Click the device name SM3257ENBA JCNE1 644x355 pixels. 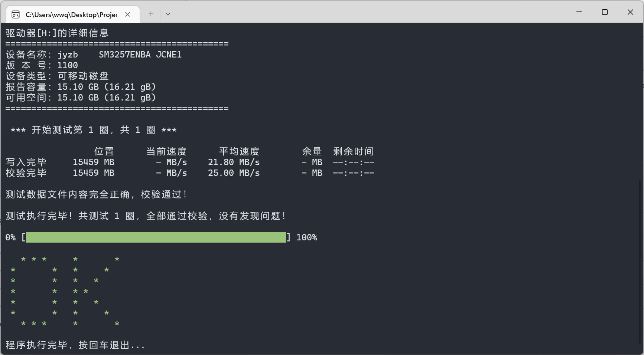(x=140, y=55)
